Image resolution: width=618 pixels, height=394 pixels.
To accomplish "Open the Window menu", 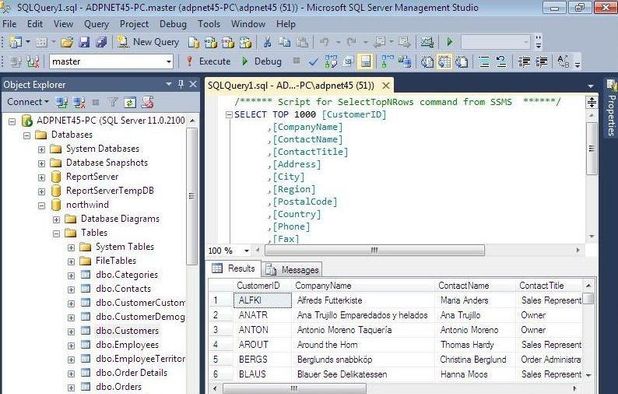I will (248, 24).
